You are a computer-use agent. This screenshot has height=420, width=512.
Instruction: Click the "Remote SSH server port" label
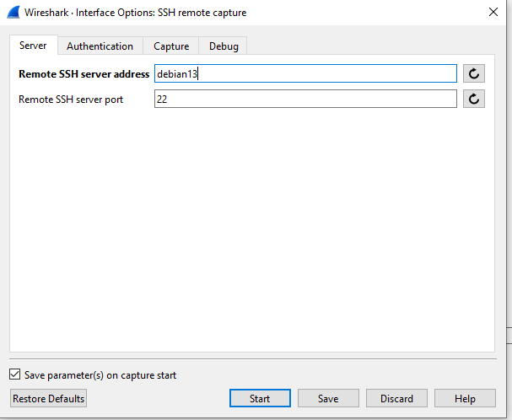click(x=71, y=100)
